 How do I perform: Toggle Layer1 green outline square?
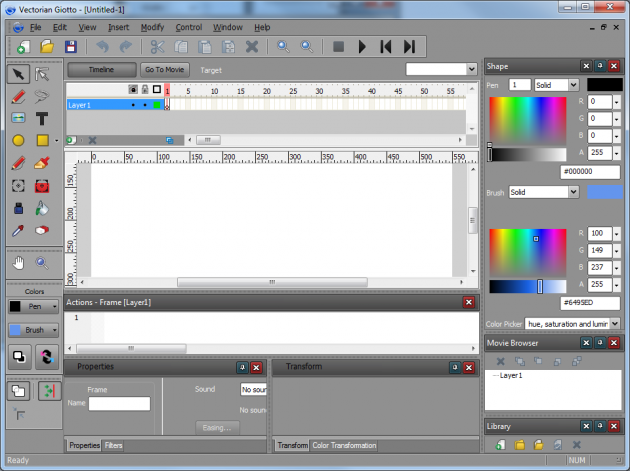point(157,105)
